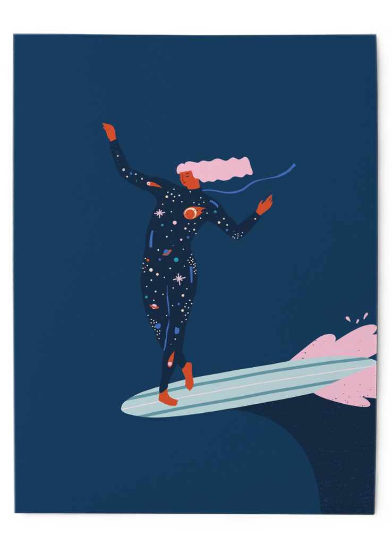This screenshot has width=392, height=544.
Task: Click the ringed planet on the wetsuit's left hip
Action: (154, 306)
